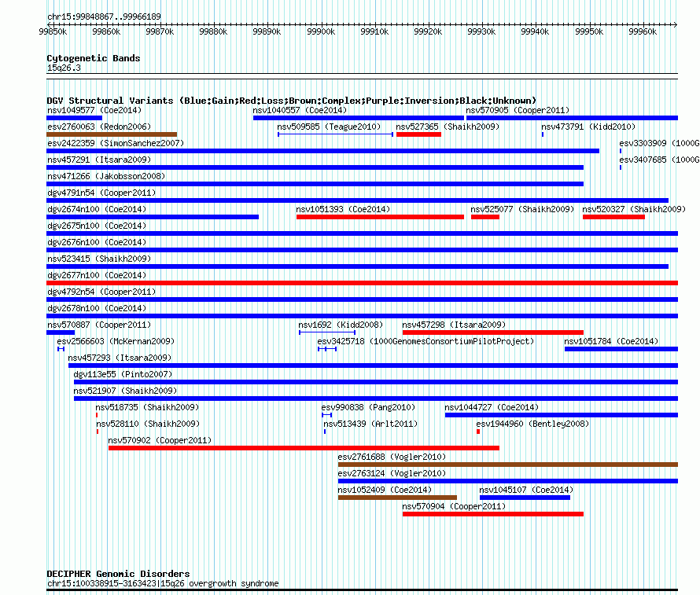Click nsv457298 (Itsara2009) loss label
The image size is (700, 595).
point(454,325)
